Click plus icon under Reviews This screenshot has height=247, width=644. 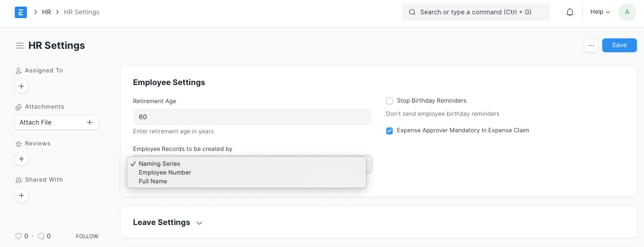click(x=21, y=159)
